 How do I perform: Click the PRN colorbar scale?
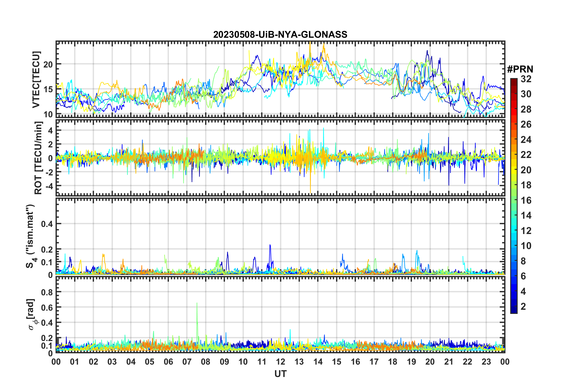coord(514,196)
